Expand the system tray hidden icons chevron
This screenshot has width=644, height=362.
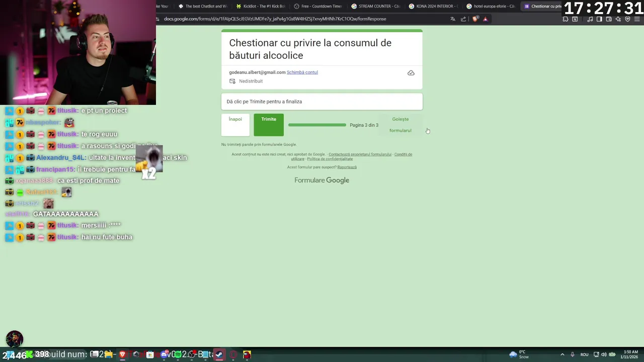tap(562, 354)
